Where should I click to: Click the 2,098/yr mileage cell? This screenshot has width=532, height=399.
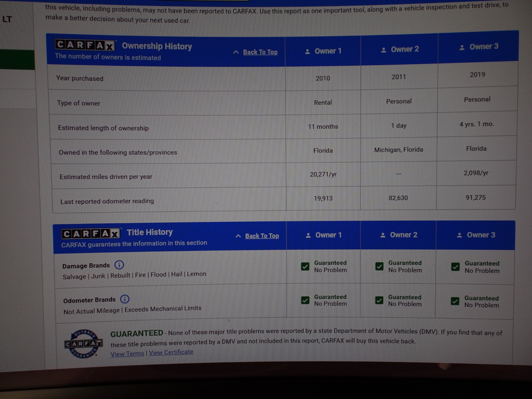click(x=476, y=173)
